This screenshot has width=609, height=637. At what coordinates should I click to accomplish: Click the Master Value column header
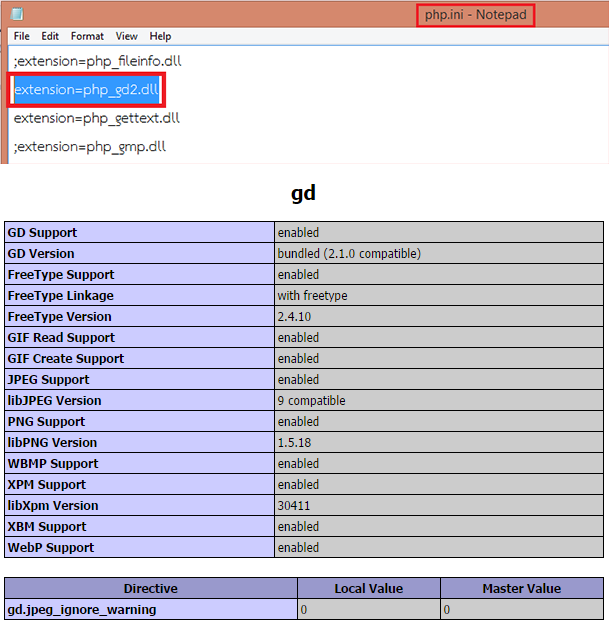pos(522,589)
